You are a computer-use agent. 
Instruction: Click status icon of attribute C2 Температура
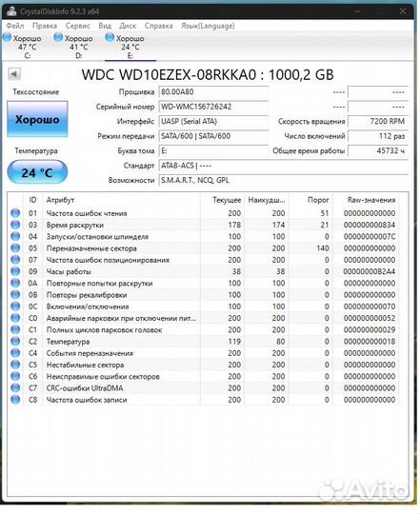(x=15, y=342)
